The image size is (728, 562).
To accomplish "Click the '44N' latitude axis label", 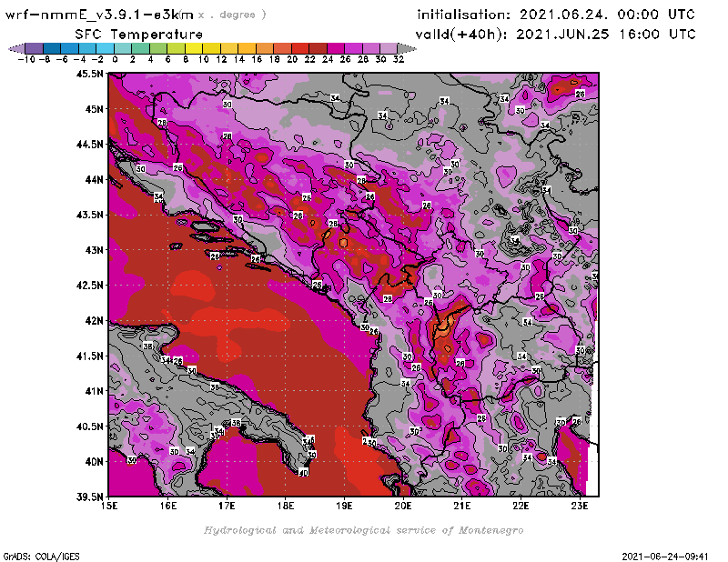I will pyautogui.click(x=94, y=179).
